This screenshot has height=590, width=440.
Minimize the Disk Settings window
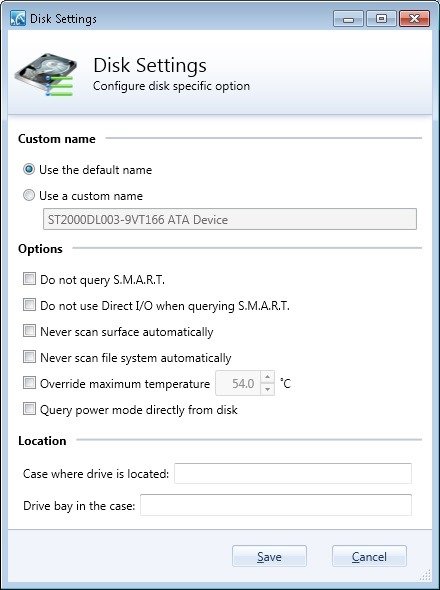(348, 19)
